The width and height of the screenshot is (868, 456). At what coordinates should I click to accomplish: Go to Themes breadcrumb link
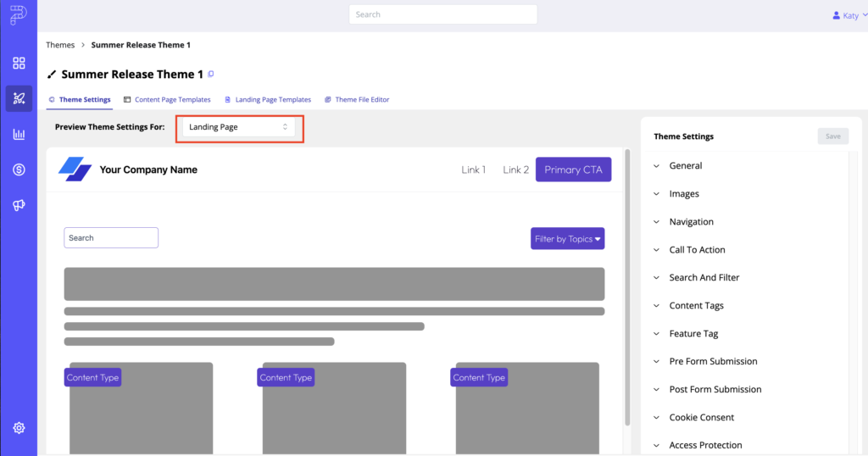click(x=60, y=45)
